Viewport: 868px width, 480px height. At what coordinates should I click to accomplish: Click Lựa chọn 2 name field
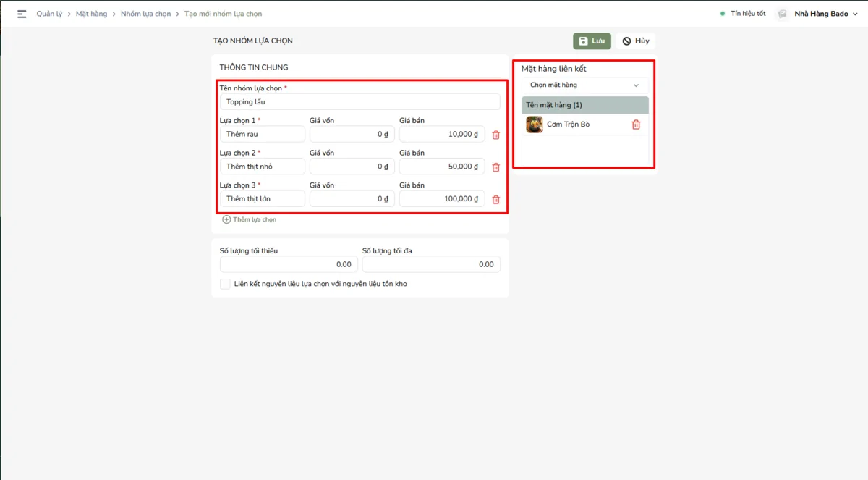point(263,167)
